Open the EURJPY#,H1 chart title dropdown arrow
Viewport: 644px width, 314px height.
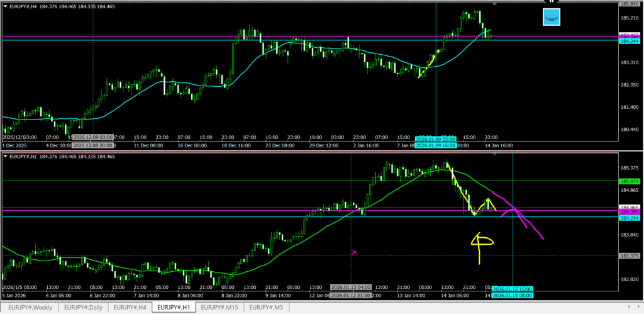click(5, 155)
